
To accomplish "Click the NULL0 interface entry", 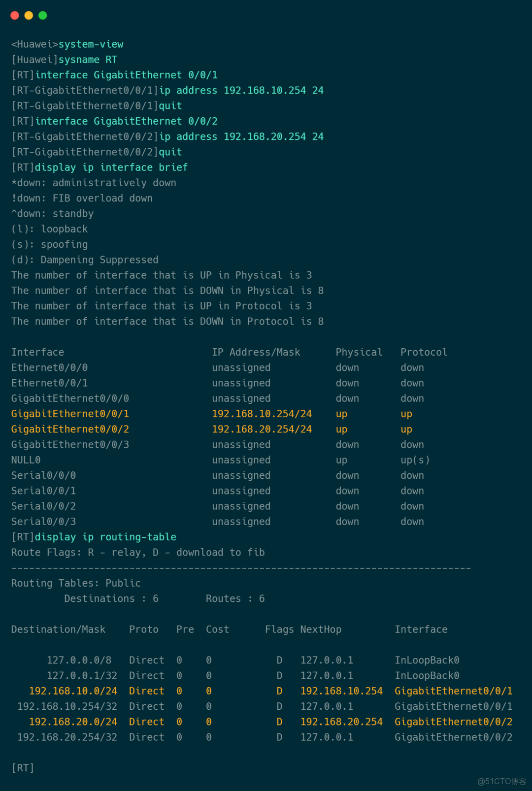I will click(26, 460).
